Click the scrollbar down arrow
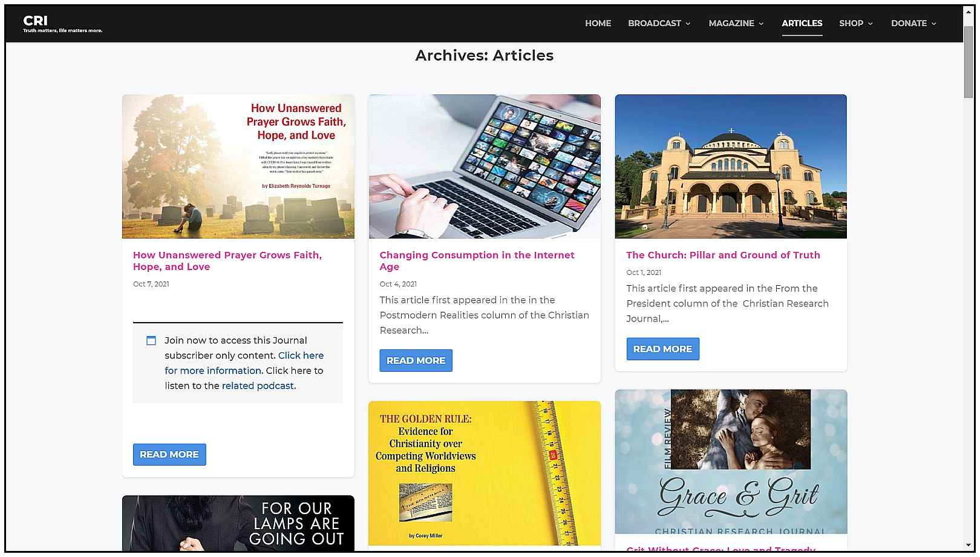Screen dimensions: 980x557 coord(969,545)
